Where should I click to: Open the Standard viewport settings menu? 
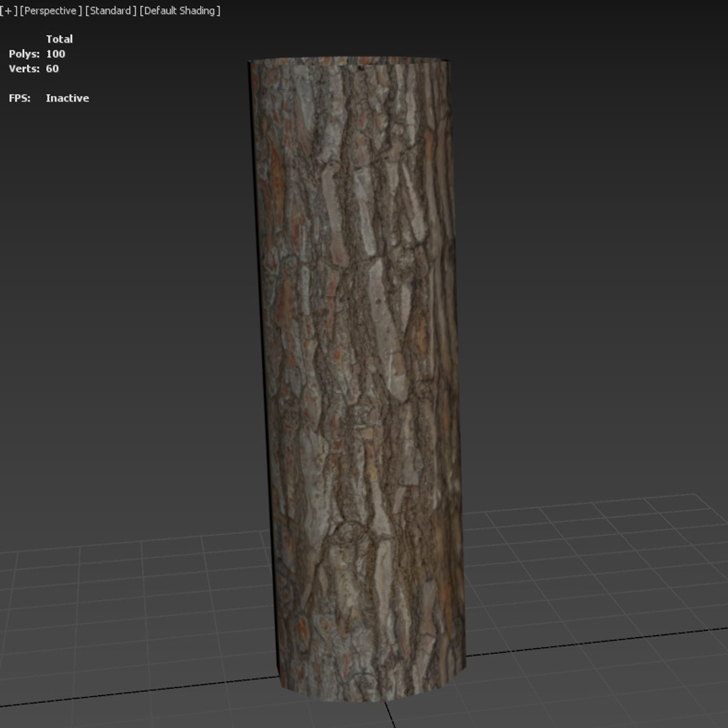click(x=111, y=11)
